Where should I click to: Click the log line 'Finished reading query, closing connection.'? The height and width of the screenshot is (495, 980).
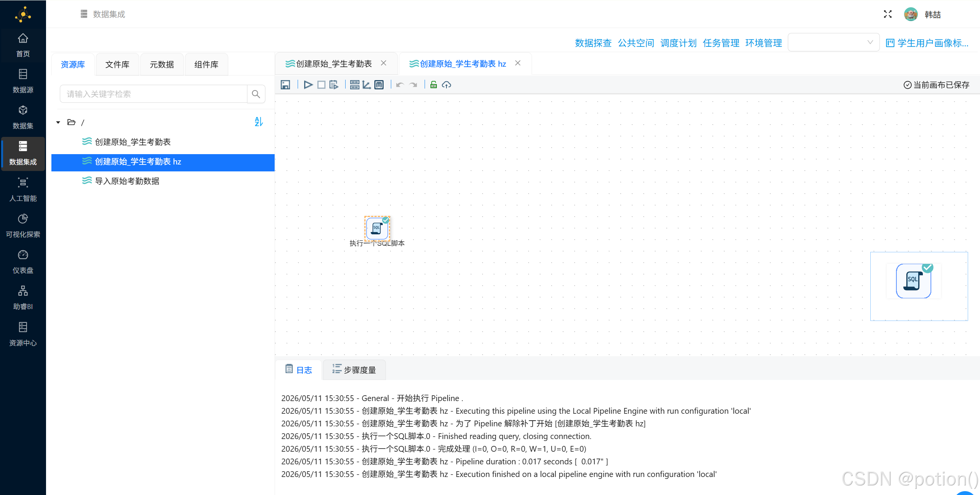[436, 436]
